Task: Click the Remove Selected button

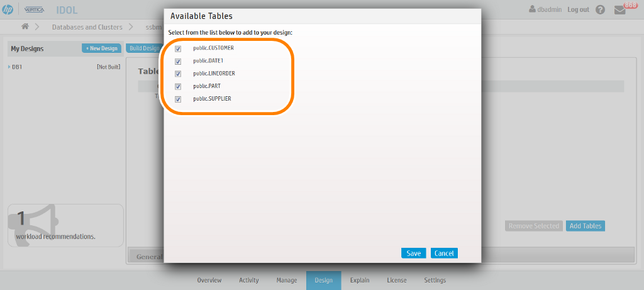Action: (x=534, y=226)
